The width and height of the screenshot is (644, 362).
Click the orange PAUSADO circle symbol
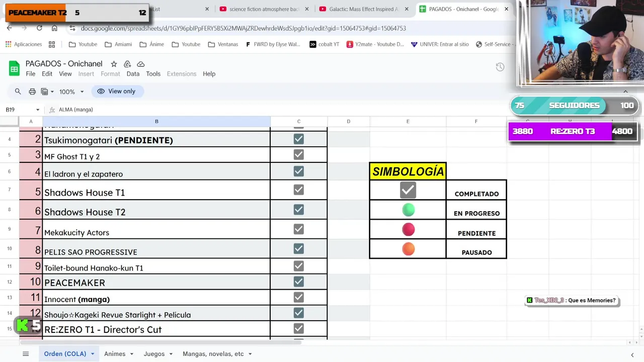click(x=409, y=249)
